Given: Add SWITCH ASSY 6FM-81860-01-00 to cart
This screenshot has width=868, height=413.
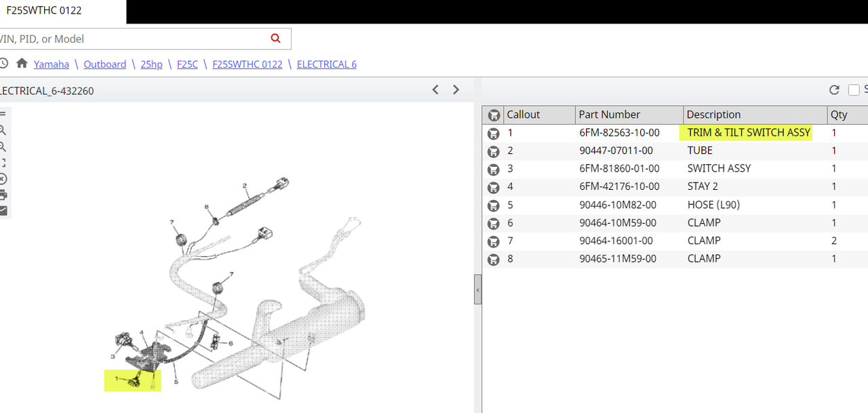Looking at the screenshot, I should point(494,169).
